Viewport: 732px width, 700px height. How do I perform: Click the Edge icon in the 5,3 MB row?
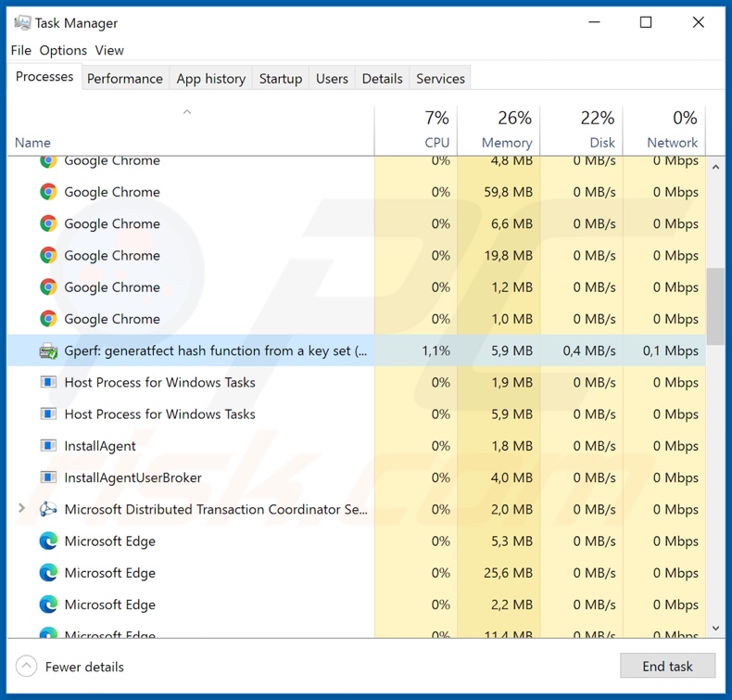click(x=48, y=541)
